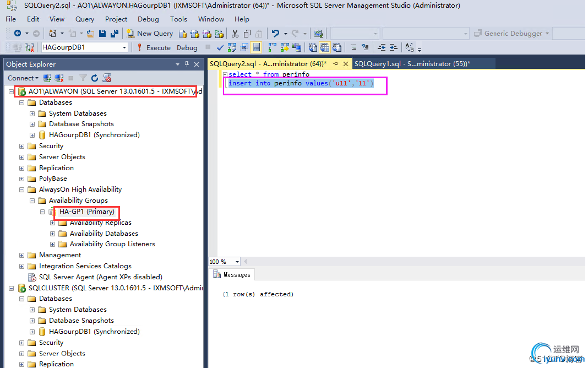Select Results to Grid icon
Viewport: 588px width, 368px height.
325,47
